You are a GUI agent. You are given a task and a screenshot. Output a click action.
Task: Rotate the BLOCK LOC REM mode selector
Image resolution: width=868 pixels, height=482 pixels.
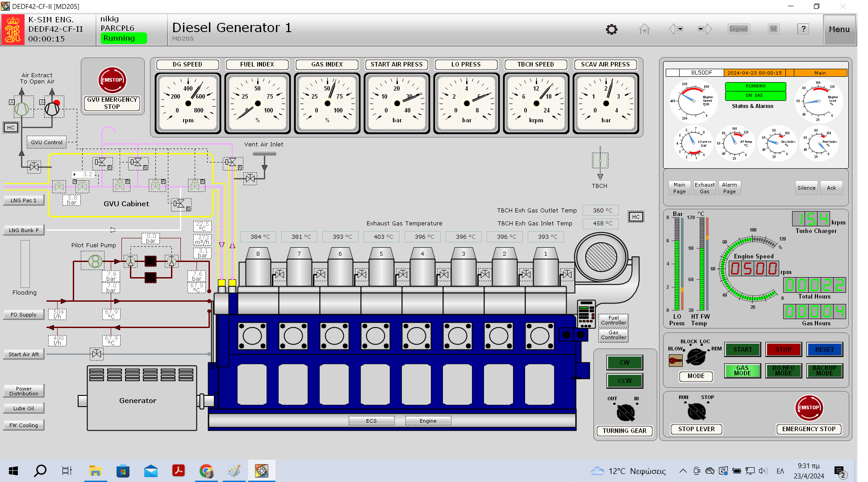point(696,357)
